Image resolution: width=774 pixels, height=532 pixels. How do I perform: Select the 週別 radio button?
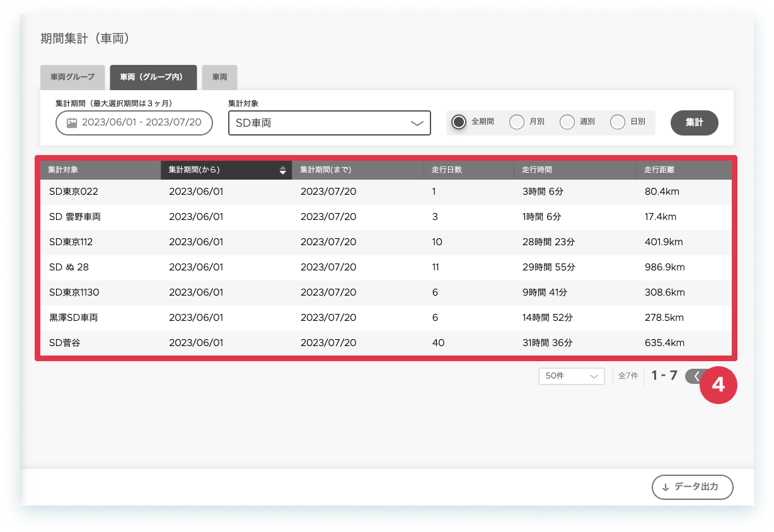tap(567, 122)
